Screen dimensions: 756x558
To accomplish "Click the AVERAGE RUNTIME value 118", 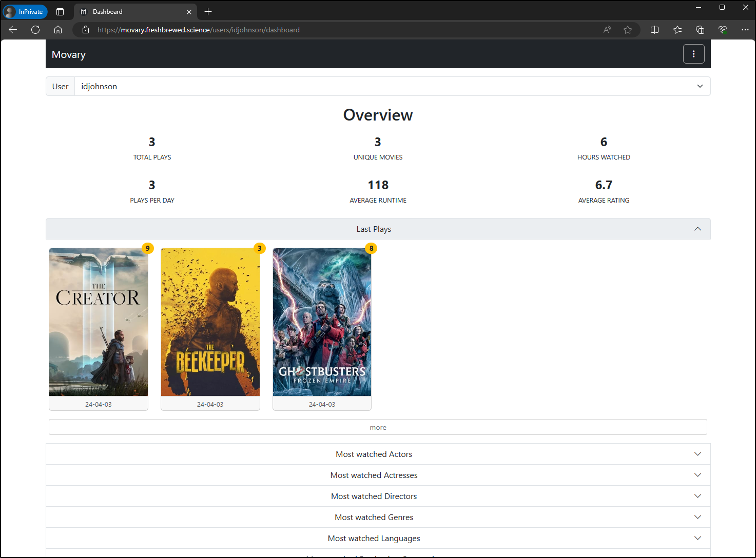I will (x=378, y=185).
